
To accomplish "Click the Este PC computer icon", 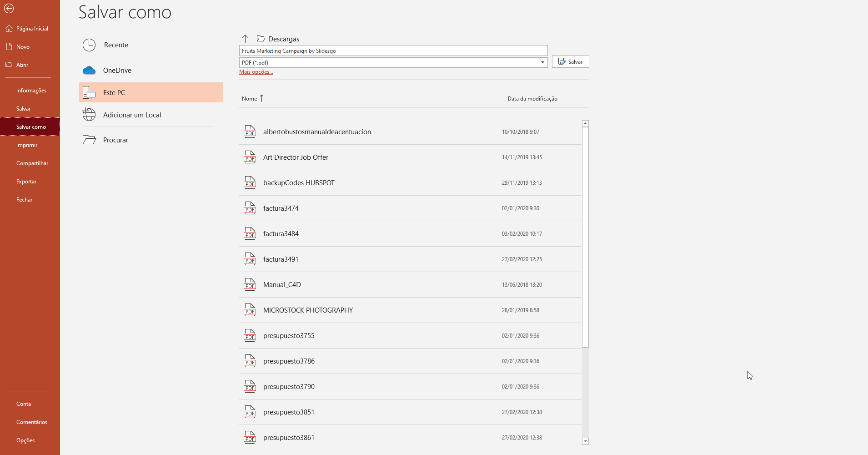I will click(x=89, y=93).
